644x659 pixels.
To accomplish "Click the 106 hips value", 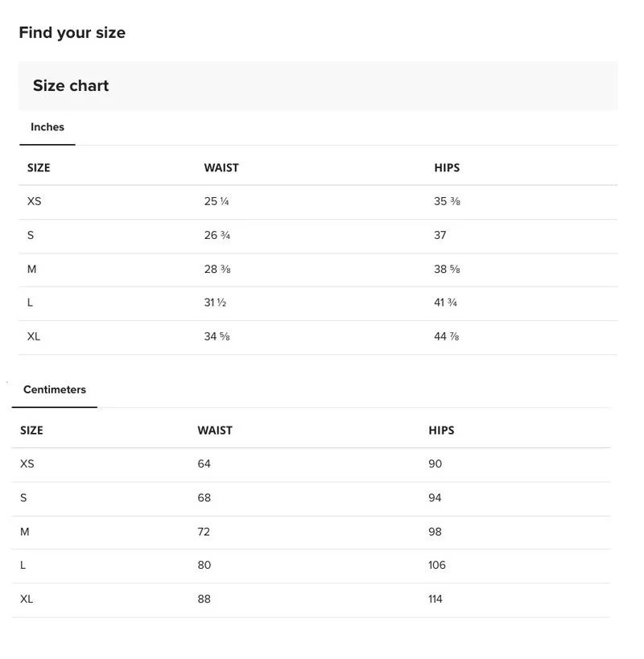I will (437, 566).
